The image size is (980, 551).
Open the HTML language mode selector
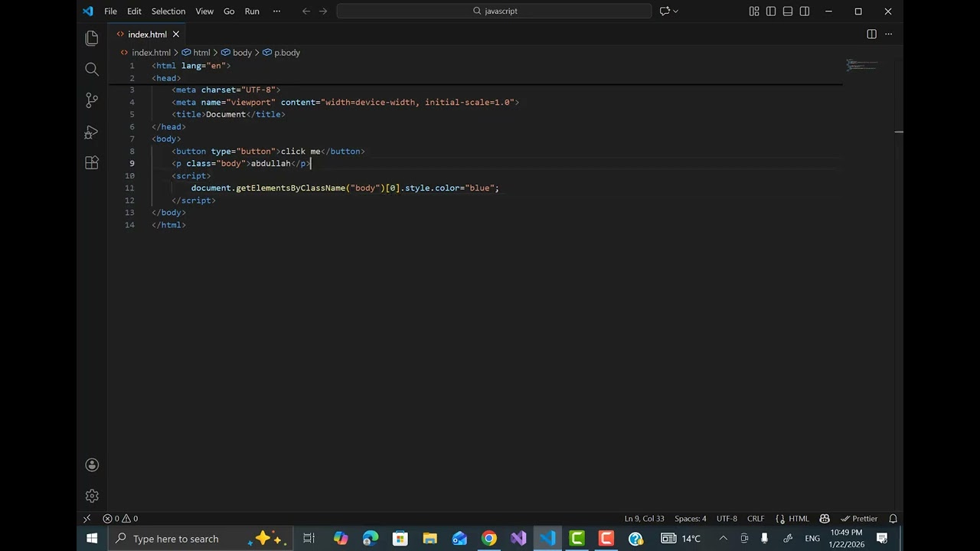pyautogui.click(x=799, y=519)
